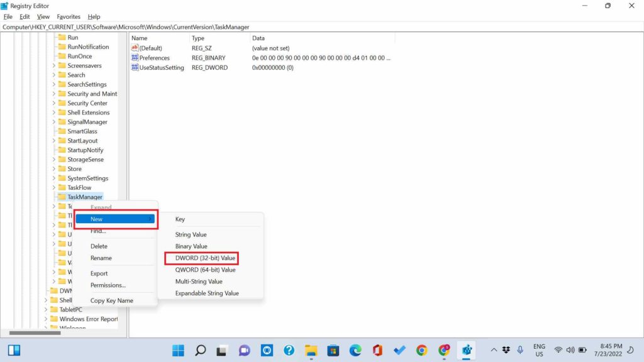Click the Registry Editor taskbar icon
This screenshot has height=362, width=644.
coord(467,350)
